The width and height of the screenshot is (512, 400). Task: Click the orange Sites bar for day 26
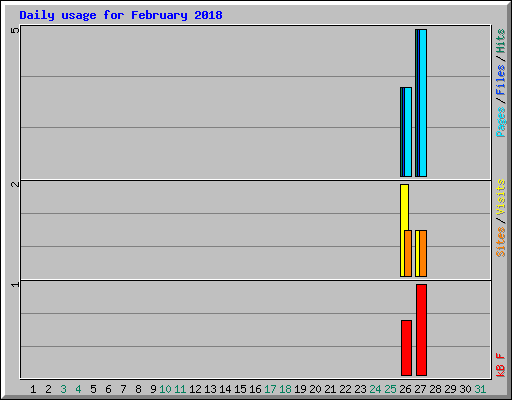408,253
